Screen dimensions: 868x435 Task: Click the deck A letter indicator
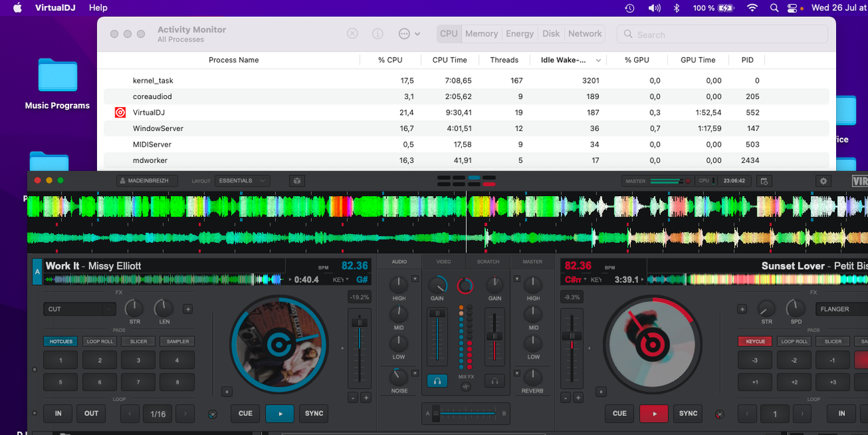pos(37,271)
